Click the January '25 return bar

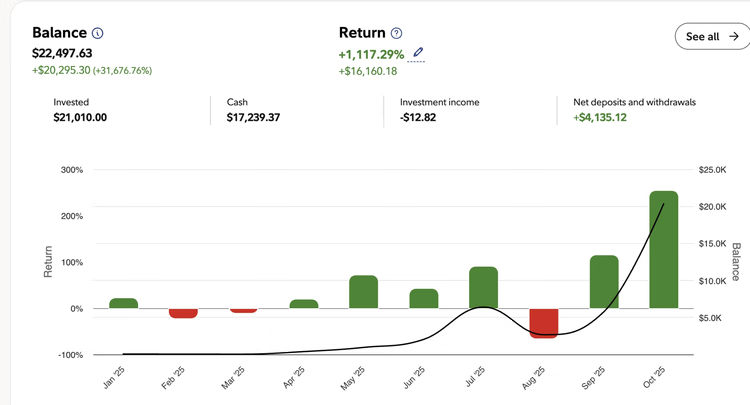[123, 303]
